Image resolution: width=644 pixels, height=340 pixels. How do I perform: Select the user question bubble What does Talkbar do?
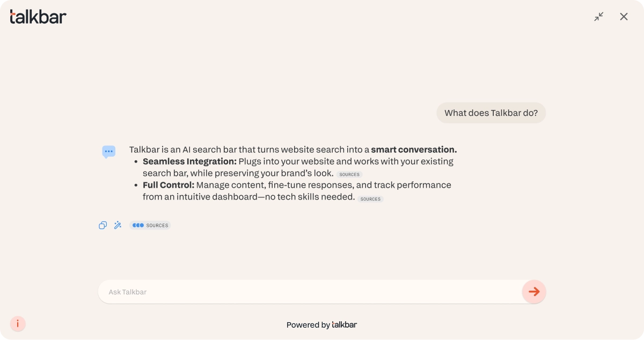click(491, 113)
